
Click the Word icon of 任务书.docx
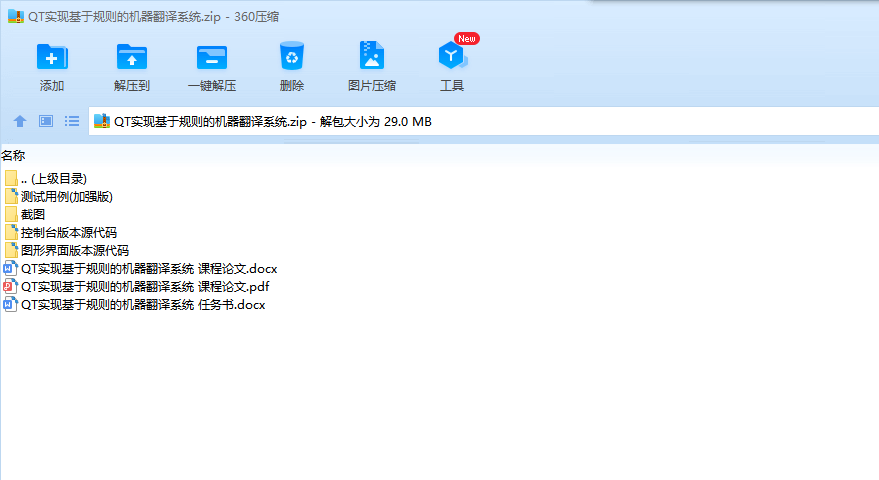[10, 304]
